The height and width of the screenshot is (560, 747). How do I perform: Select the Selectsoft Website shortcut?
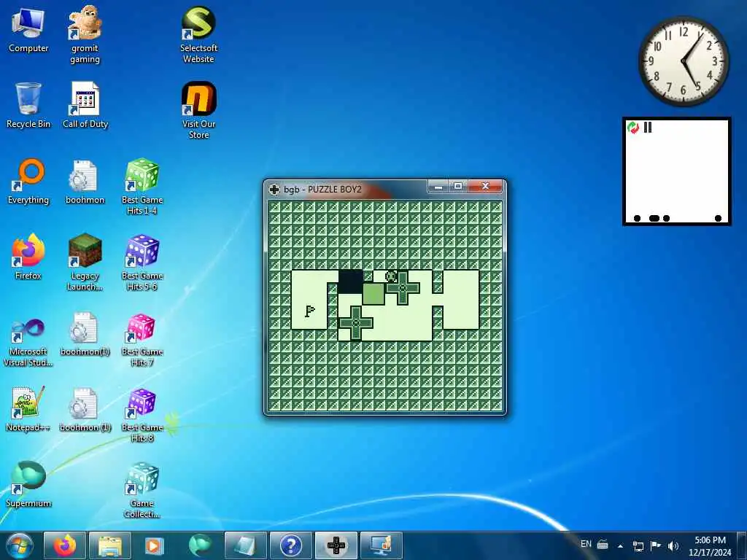coord(198,34)
